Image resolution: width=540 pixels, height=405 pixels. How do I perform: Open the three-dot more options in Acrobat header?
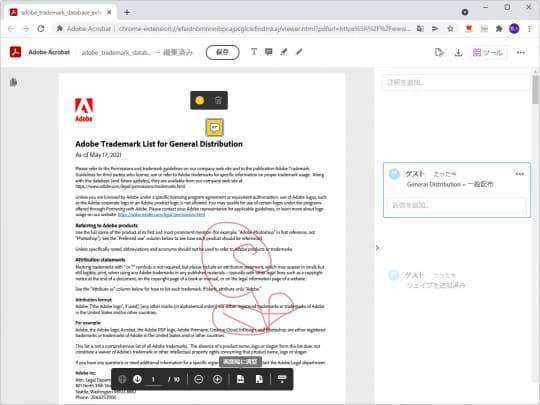[521, 52]
